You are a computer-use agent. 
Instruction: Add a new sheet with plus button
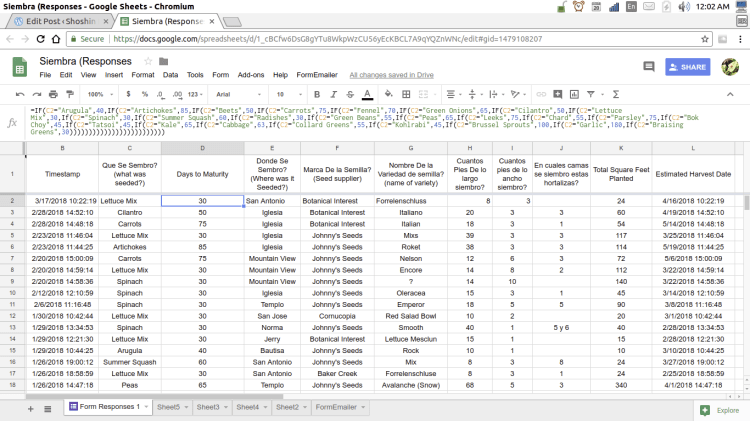click(x=31, y=408)
